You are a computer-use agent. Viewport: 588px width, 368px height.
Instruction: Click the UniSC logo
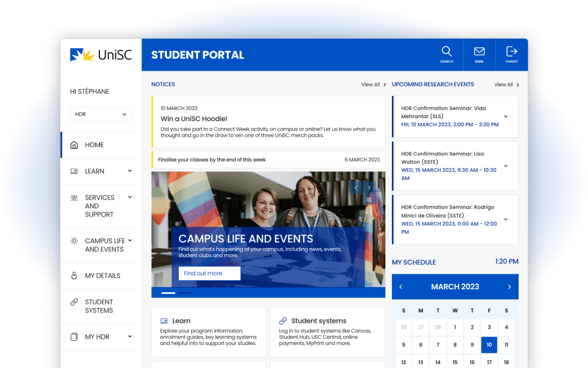click(101, 55)
